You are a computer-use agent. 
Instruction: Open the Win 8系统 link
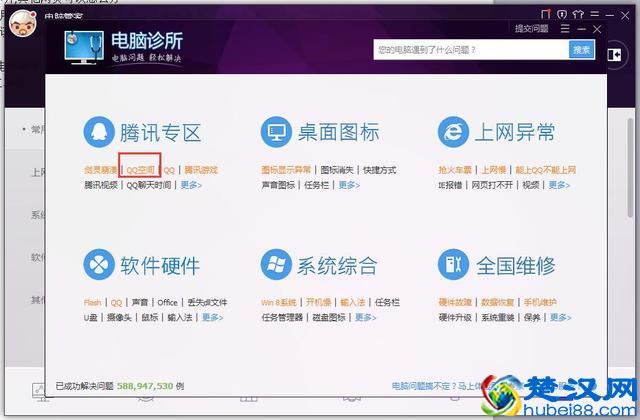click(279, 302)
